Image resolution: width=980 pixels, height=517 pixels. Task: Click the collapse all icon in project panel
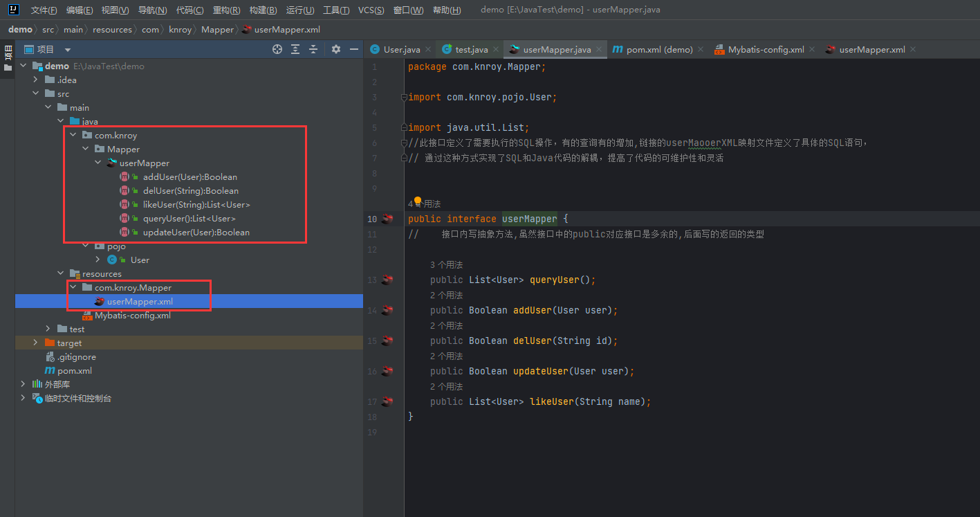coord(313,49)
